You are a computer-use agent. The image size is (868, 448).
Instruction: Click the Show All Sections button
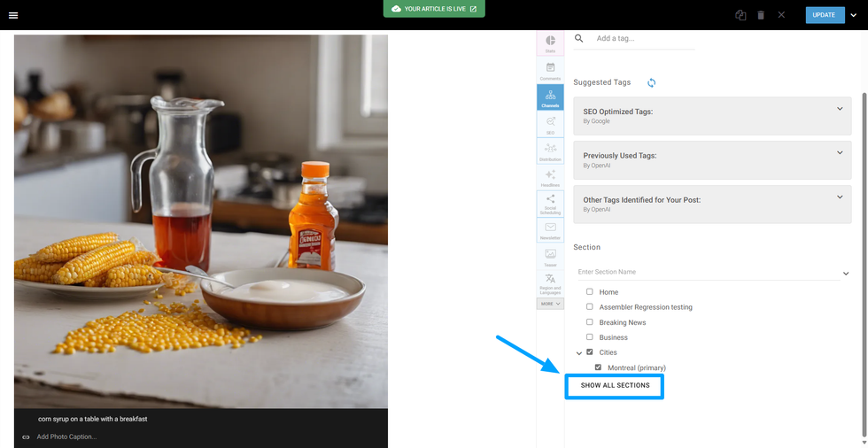point(615,386)
